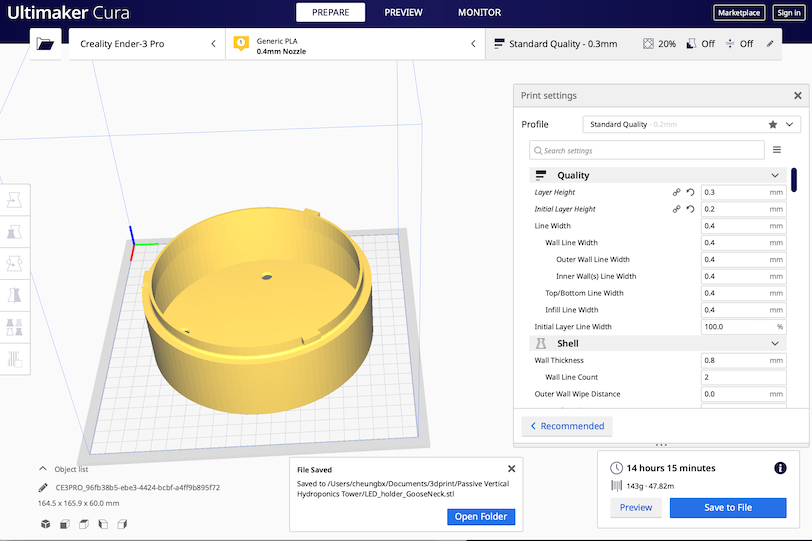Click the support Off icon

691,43
